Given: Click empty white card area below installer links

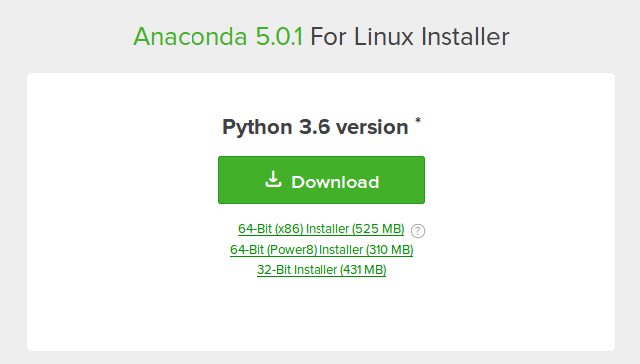Looking at the screenshot, I should [x=320, y=314].
